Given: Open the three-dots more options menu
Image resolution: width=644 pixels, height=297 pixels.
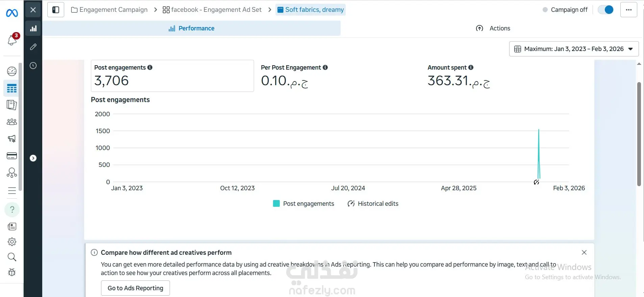Looking at the screenshot, I should (x=628, y=10).
